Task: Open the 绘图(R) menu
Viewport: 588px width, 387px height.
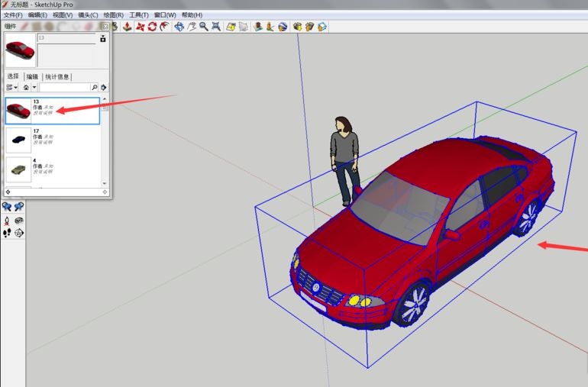Action: (x=113, y=15)
